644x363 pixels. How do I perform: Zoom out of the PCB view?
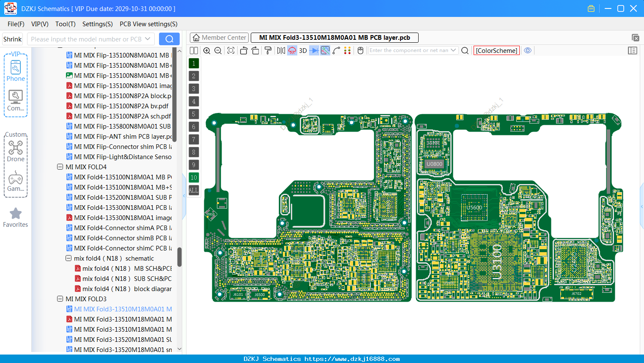tap(218, 50)
